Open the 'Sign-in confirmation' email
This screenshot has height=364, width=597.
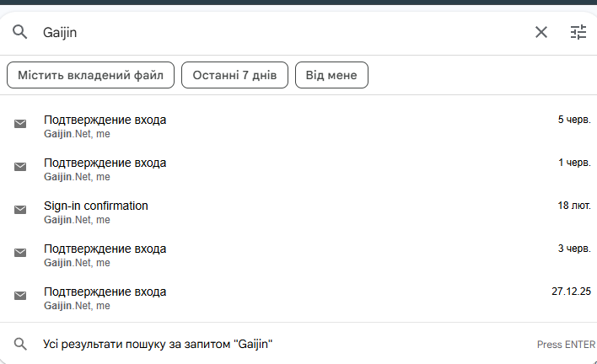coord(298,212)
